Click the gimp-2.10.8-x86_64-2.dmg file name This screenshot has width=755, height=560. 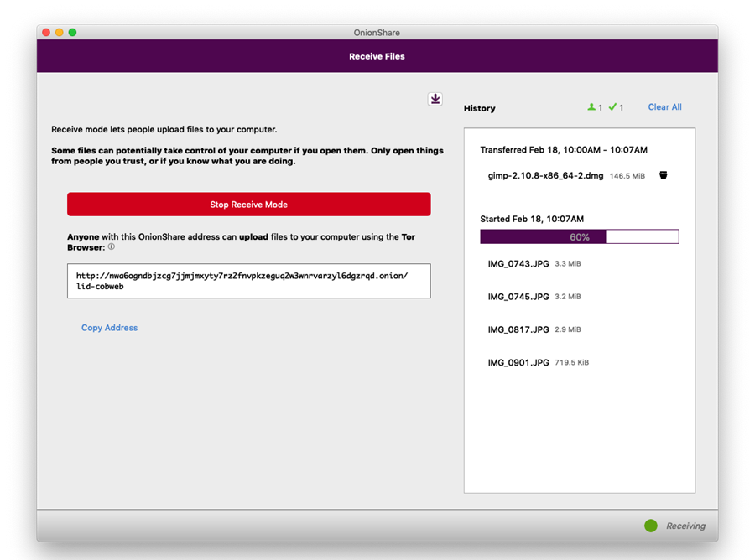[x=545, y=175]
